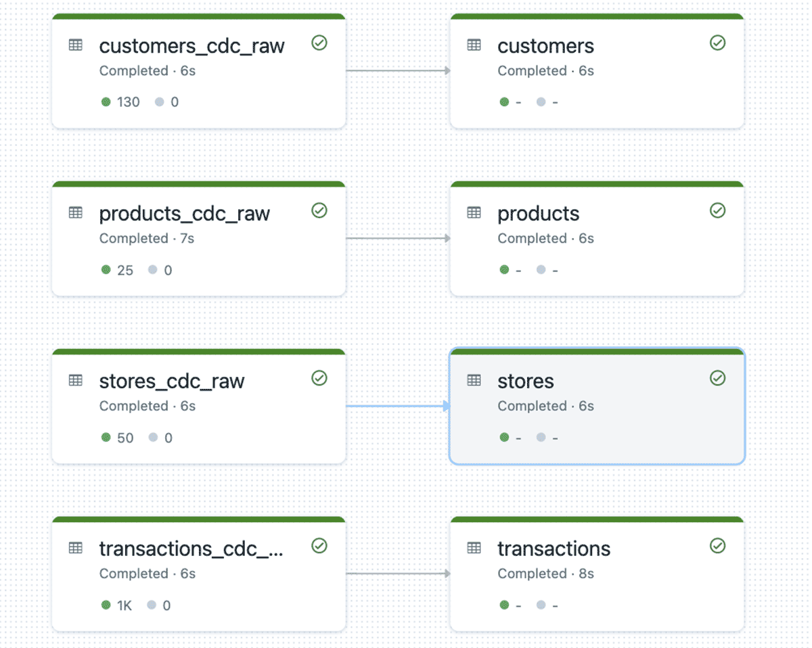Click green dot showing 130 records
812x648 pixels.
point(106,102)
